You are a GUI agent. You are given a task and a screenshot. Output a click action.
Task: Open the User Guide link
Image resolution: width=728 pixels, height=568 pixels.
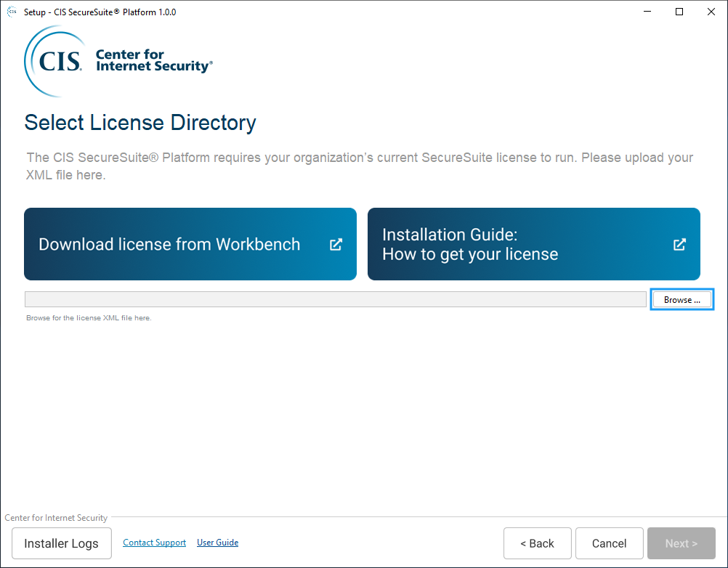tap(217, 543)
